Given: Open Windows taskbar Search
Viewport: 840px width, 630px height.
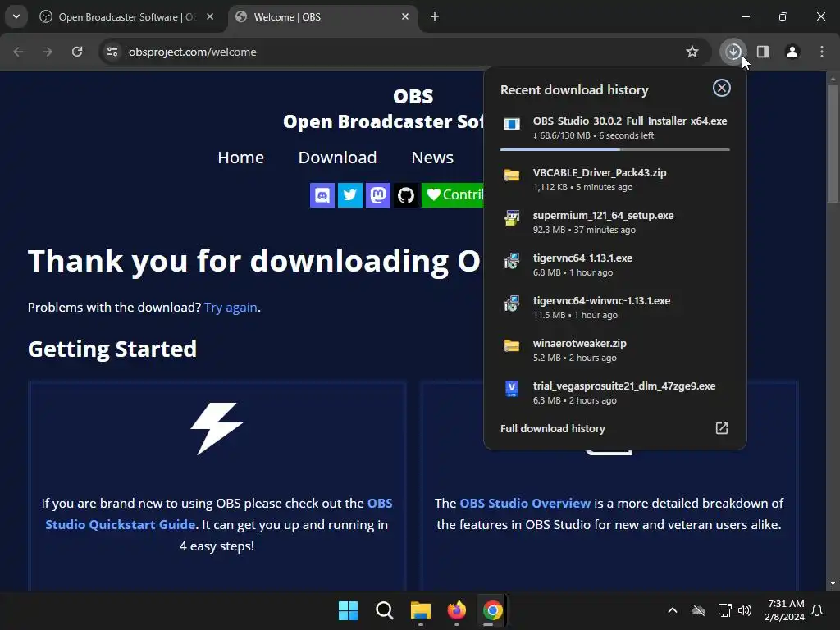Looking at the screenshot, I should (x=384, y=610).
